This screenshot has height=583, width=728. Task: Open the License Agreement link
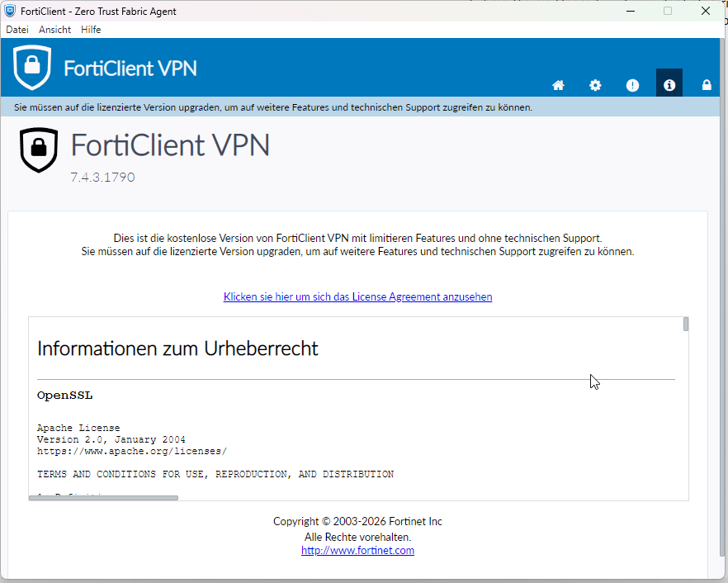[x=357, y=296]
